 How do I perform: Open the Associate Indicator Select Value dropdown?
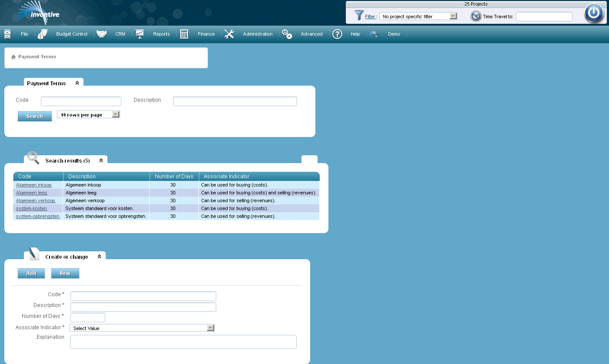coord(211,328)
